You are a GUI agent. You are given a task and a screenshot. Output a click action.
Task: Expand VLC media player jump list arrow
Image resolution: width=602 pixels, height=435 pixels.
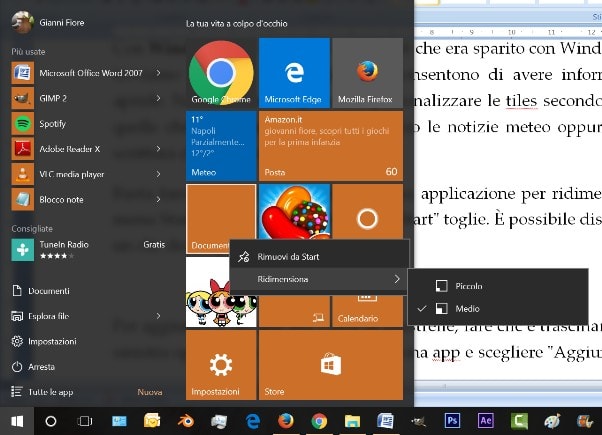158,174
